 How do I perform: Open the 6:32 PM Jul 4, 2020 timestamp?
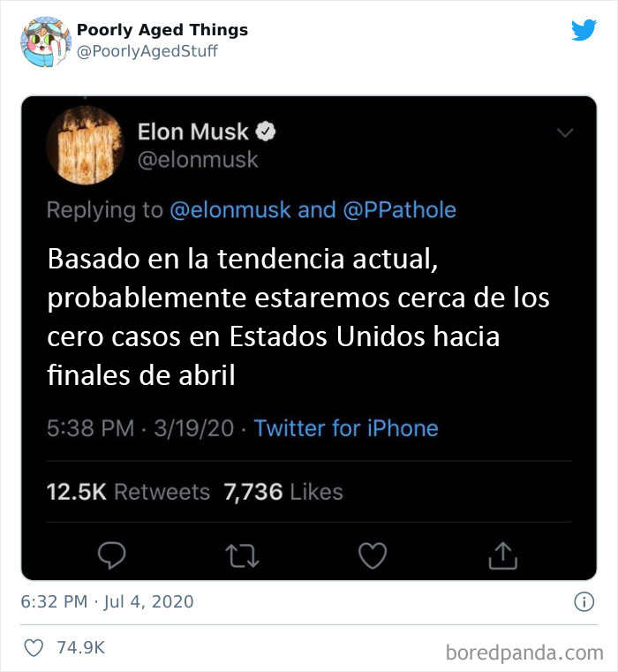tap(107, 601)
